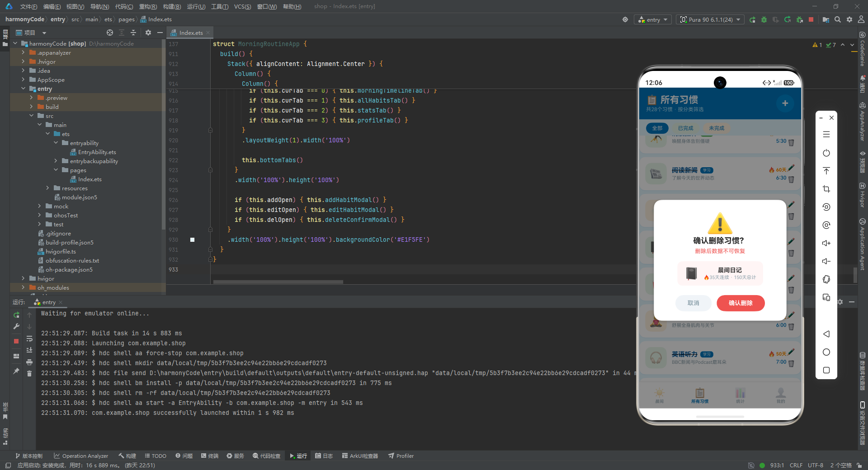
Task: Click the emulator power button icon
Action: 826,153
